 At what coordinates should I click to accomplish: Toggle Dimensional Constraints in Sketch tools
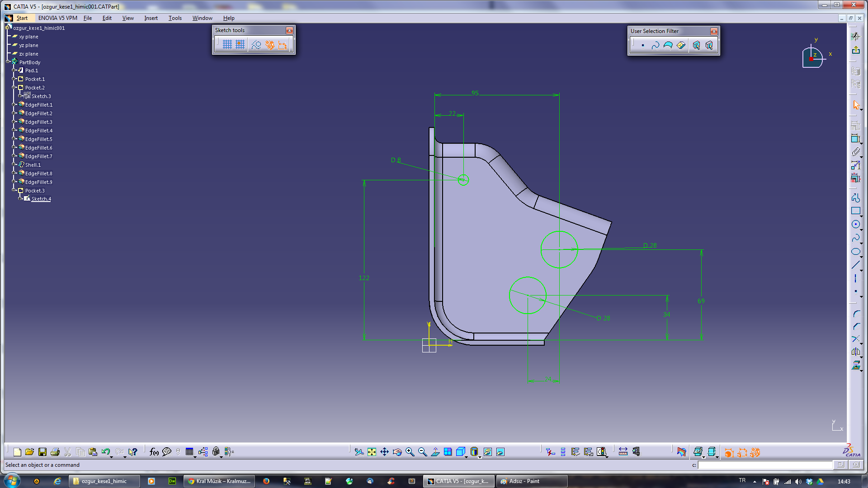coord(283,45)
